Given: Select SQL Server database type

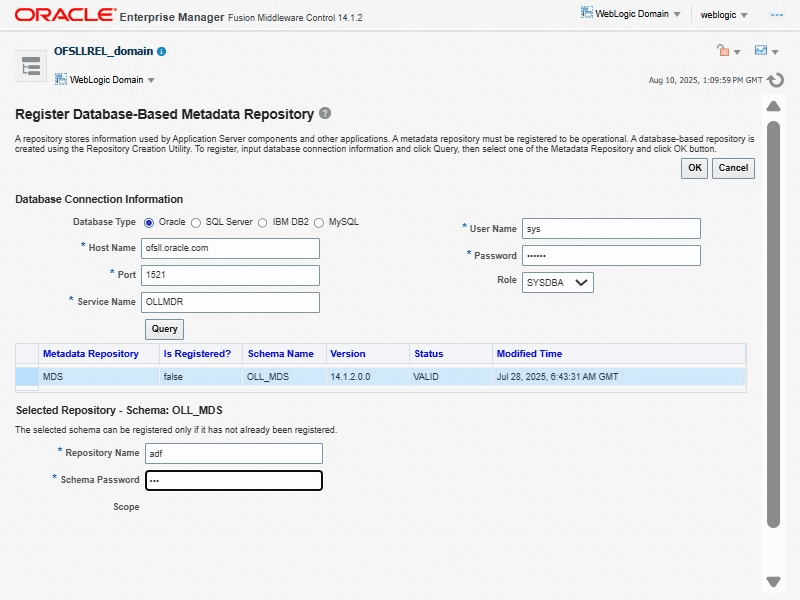Looking at the screenshot, I should [196, 222].
